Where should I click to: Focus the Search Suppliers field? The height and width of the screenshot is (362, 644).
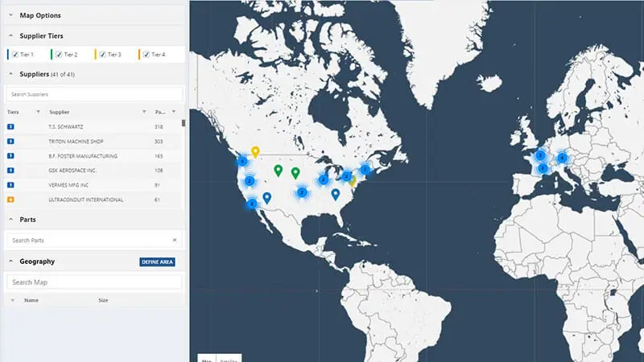pyautogui.click(x=94, y=94)
